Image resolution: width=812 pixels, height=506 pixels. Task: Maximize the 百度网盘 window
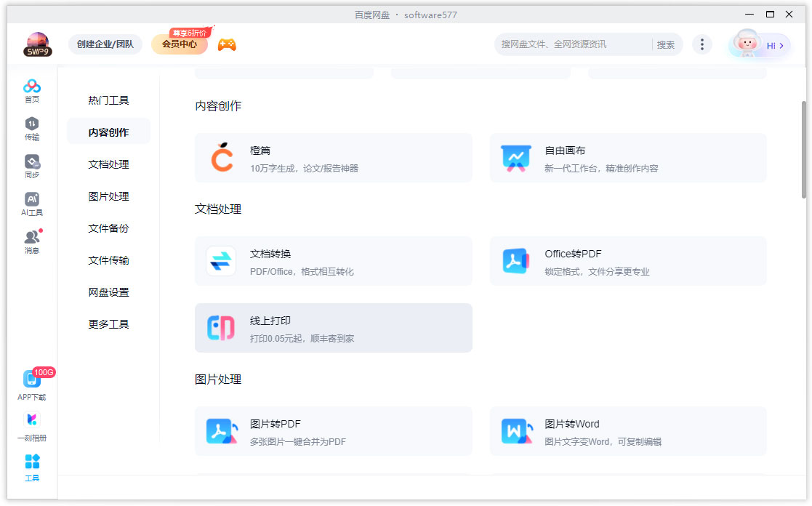(x=770, y=15)
